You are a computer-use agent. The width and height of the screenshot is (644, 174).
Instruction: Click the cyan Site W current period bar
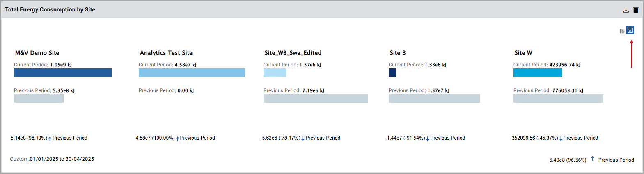538,73
